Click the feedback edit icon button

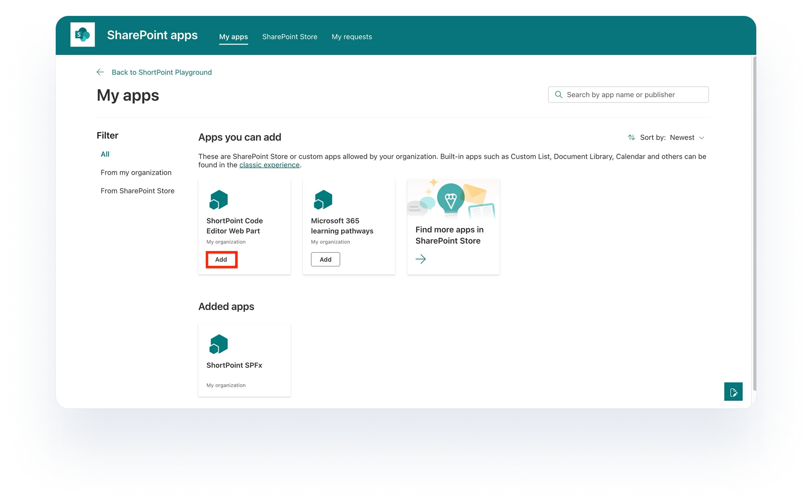[x=733, y=392]
